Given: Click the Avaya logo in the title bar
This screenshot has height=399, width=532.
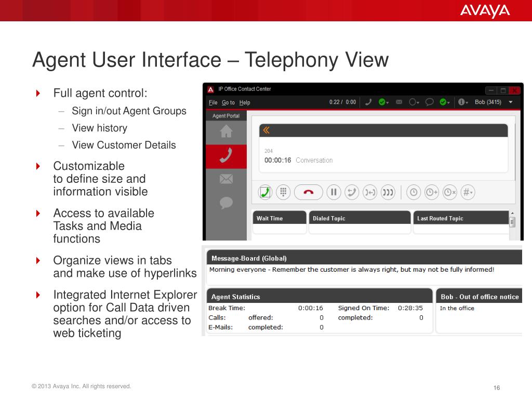Looking at the screenshot, I should (x=211, y=89).
